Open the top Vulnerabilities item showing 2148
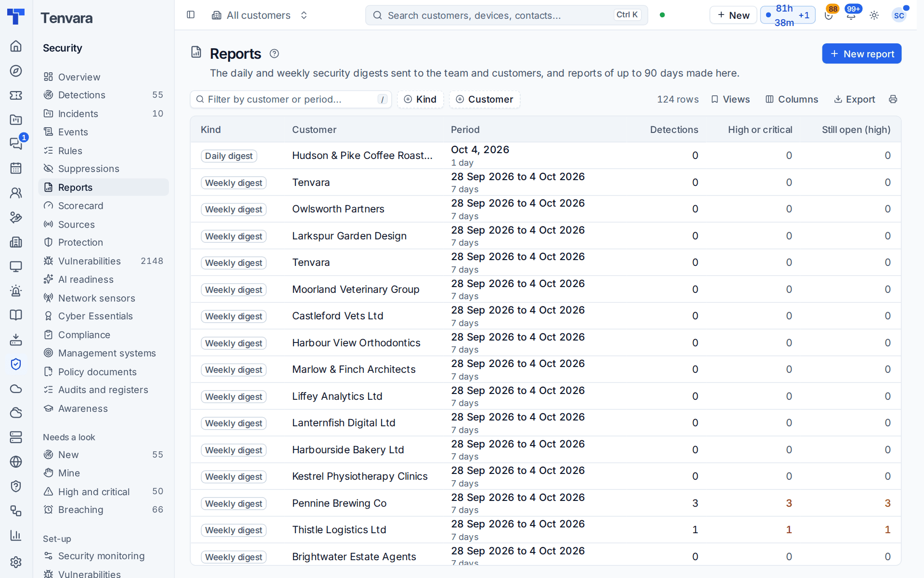This screenshot has width=924, height=578. coord(103,261)
